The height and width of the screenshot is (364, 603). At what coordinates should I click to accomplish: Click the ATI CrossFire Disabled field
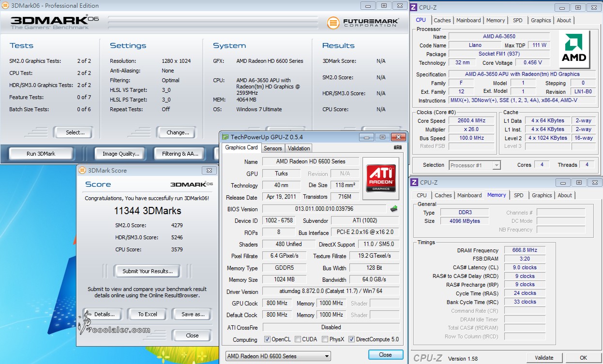[x=331, y=327]
